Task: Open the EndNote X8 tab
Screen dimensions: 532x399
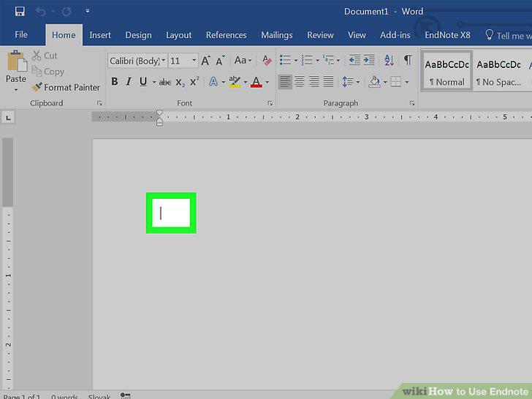Action: click(447, 35)
